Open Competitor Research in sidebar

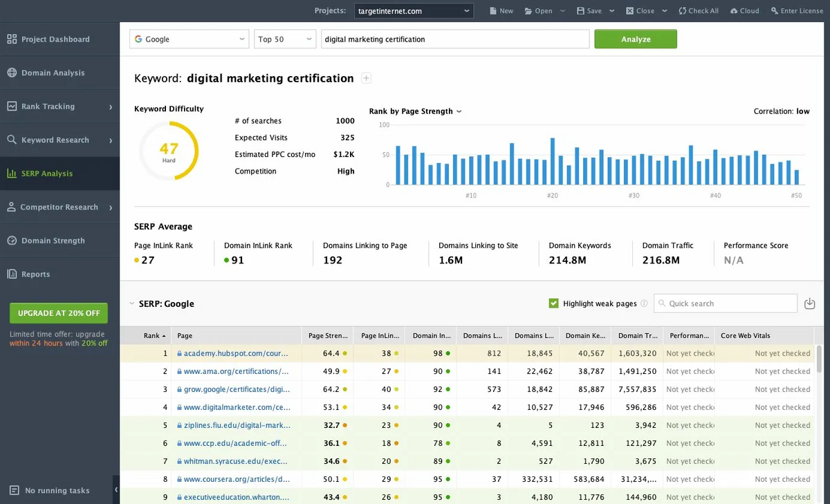coord(59,207)
